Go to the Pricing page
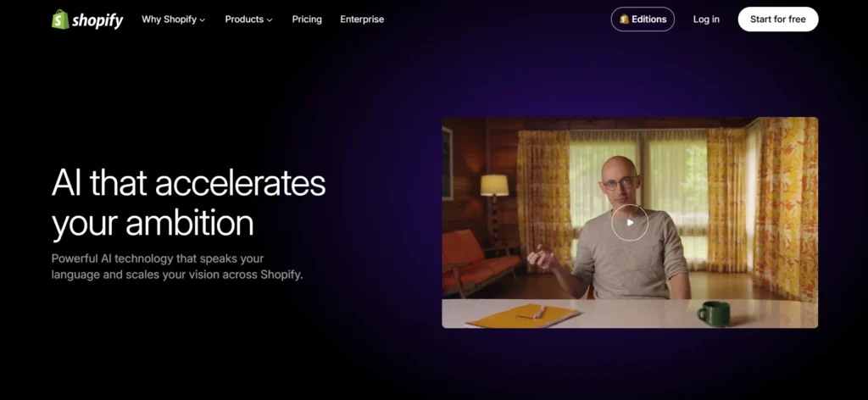Image resolution: width=868 pixels, height=400 pixels. click(x=307, y=19)
